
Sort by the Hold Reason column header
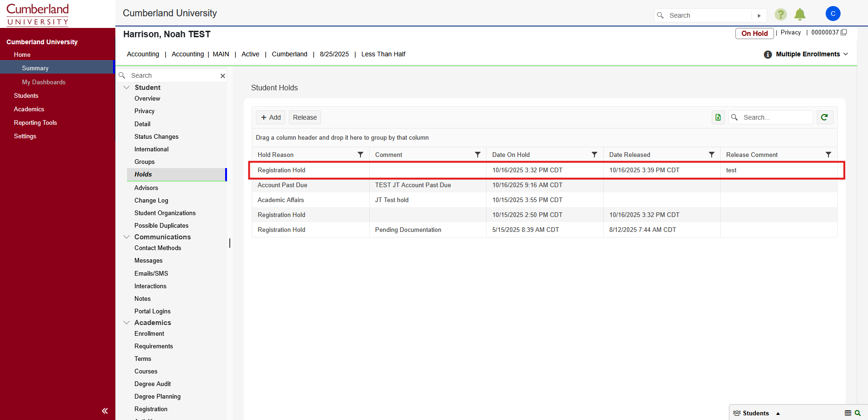(275, 155)
